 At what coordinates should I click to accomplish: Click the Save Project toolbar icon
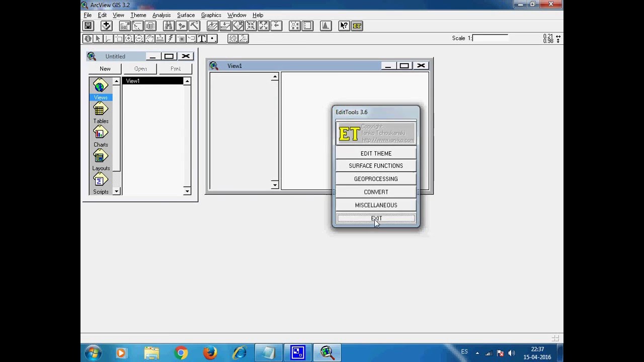point(88,26)
